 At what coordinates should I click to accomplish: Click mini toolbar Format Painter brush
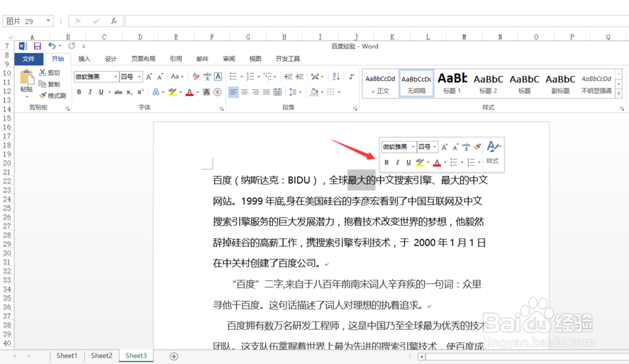tap(477, 146)
